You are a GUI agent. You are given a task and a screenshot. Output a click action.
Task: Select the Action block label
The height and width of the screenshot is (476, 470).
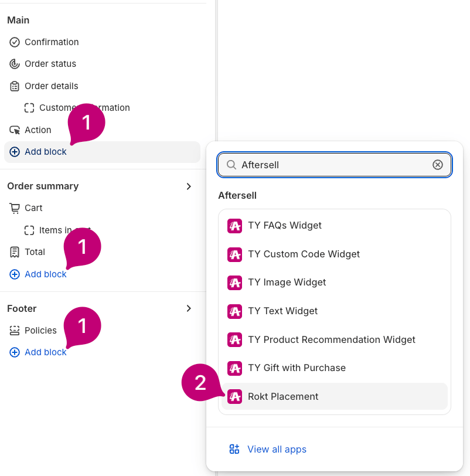pos(38,130)
